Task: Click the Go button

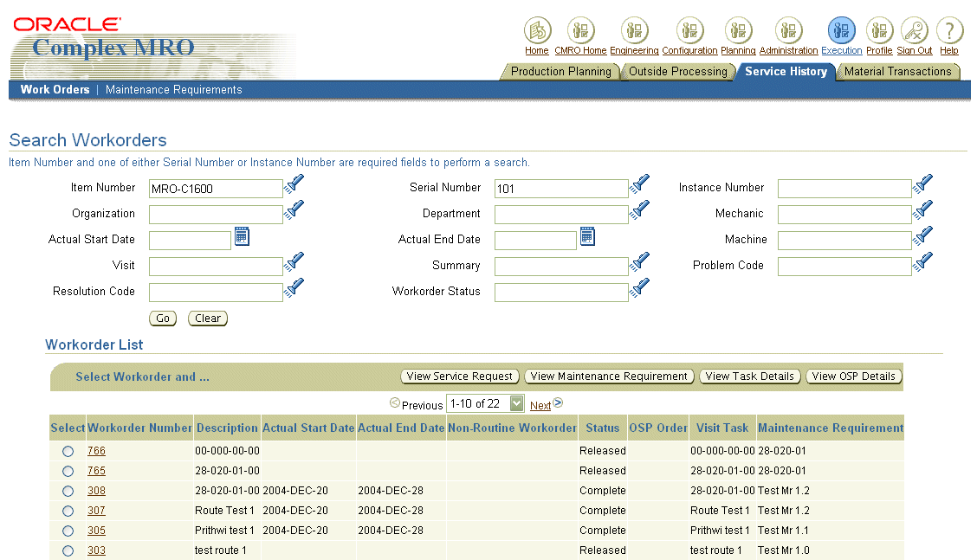Action: point(163,319)
